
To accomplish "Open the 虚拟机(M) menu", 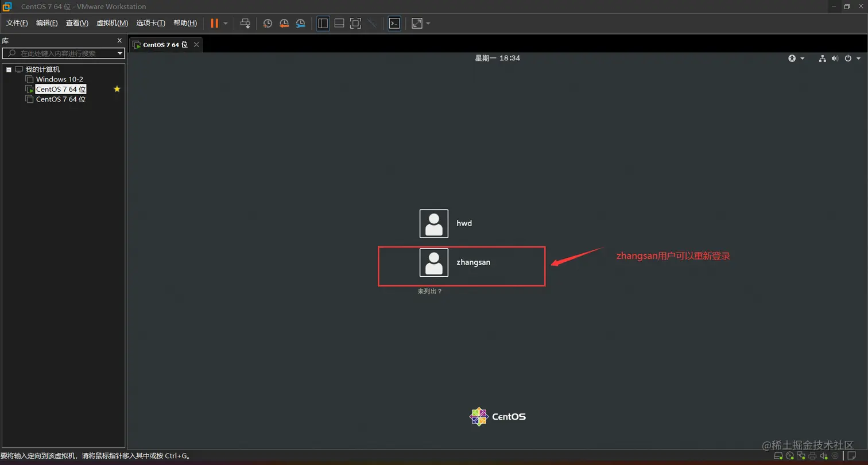I will coord(112,23).
